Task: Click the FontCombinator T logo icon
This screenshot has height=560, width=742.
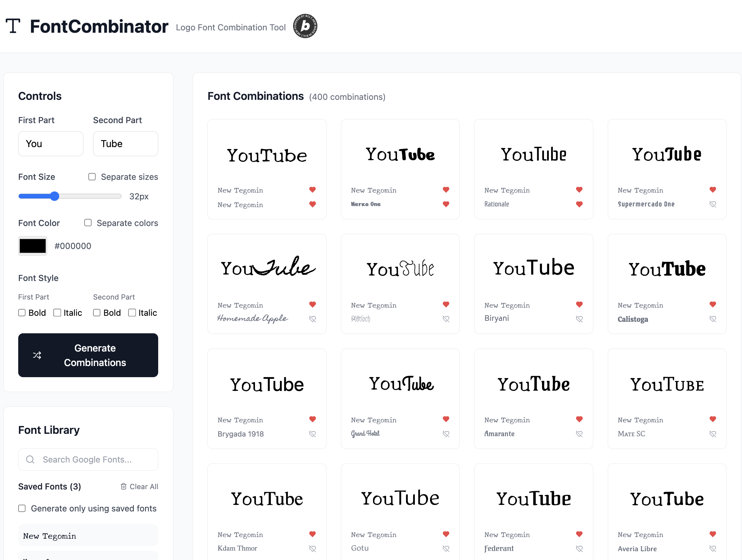Action: pos(13,26)
